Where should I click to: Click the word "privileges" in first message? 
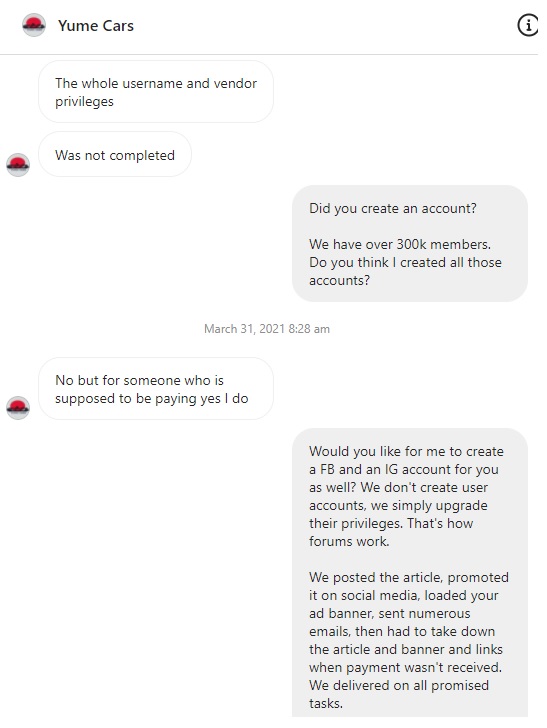coord(84,102)
